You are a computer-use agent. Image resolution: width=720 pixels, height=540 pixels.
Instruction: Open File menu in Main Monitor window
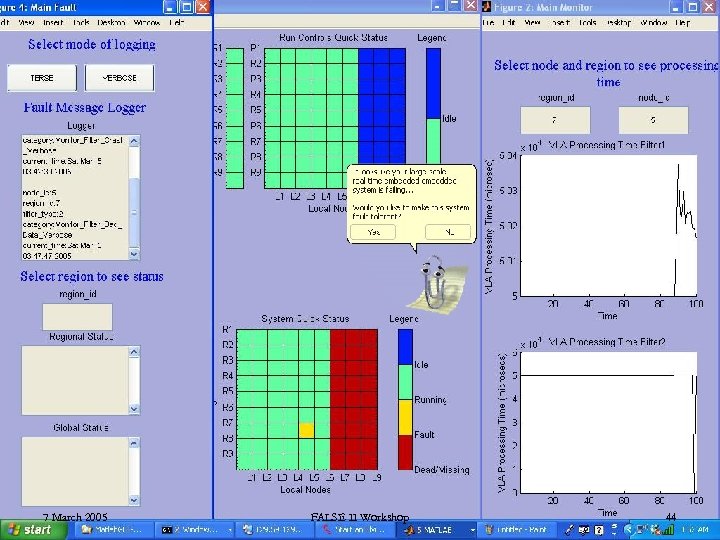click(x=489, y=22)
